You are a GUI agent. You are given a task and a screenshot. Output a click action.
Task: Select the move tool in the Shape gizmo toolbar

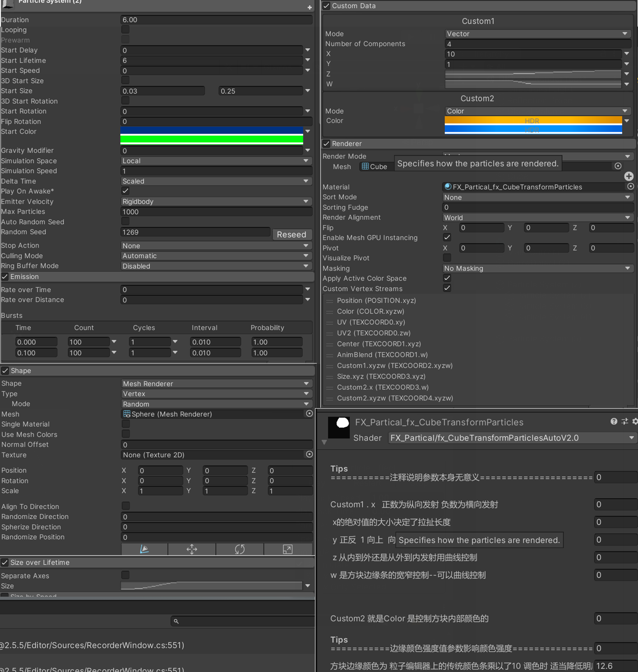click(x=192, y=549)
